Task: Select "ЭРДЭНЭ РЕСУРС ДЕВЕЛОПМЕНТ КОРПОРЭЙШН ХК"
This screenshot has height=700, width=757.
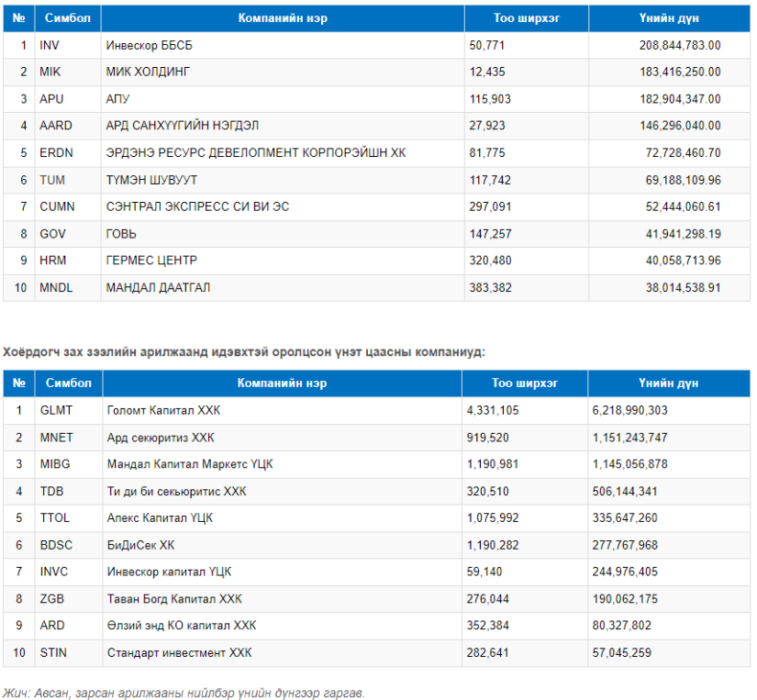Action: tap(256, 153)
